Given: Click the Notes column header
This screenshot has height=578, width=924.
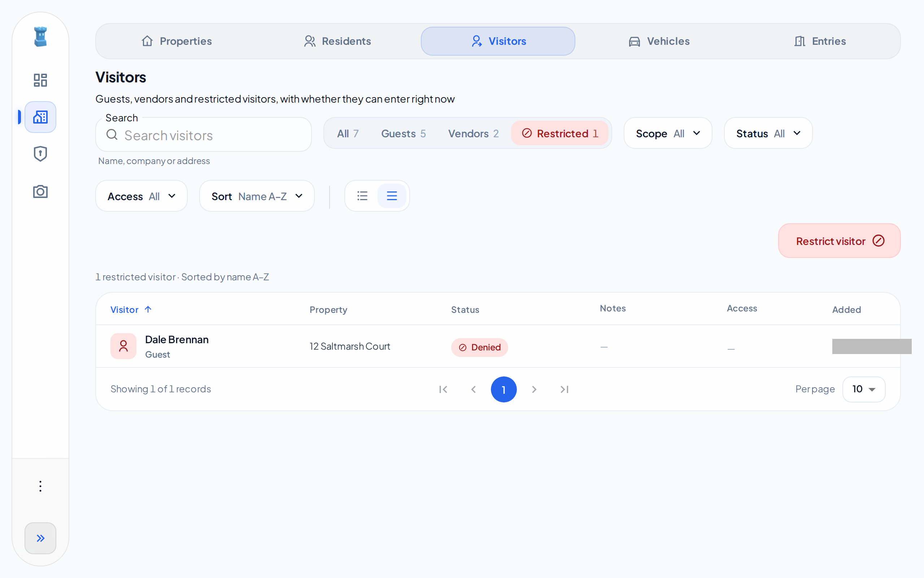Looking at the screenshot, I should 613,308.
